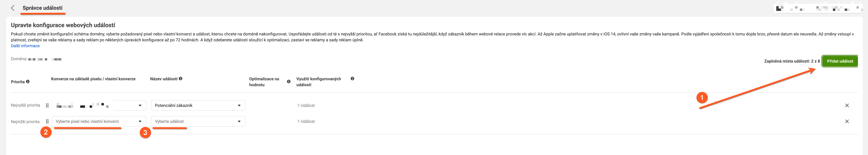This screenshot has width=868, height=155.
Task: Click the Správce událostí header title
Action: pyautogui.click(x=42, y=8)
